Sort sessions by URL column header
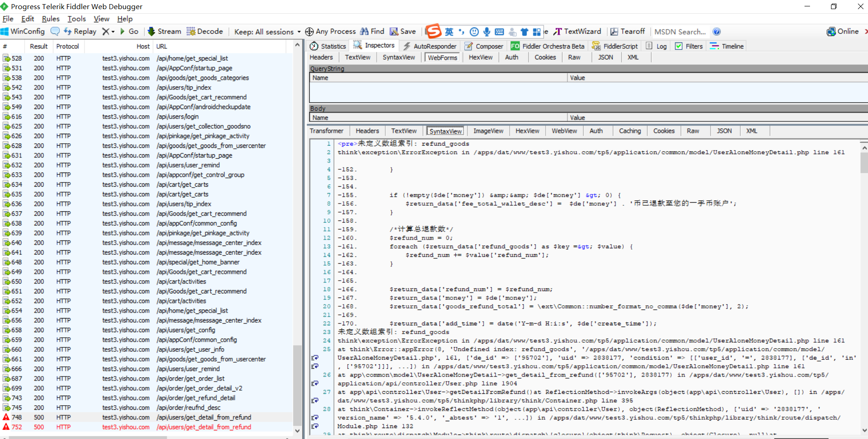The image size is (868, 439). point(219,46)
